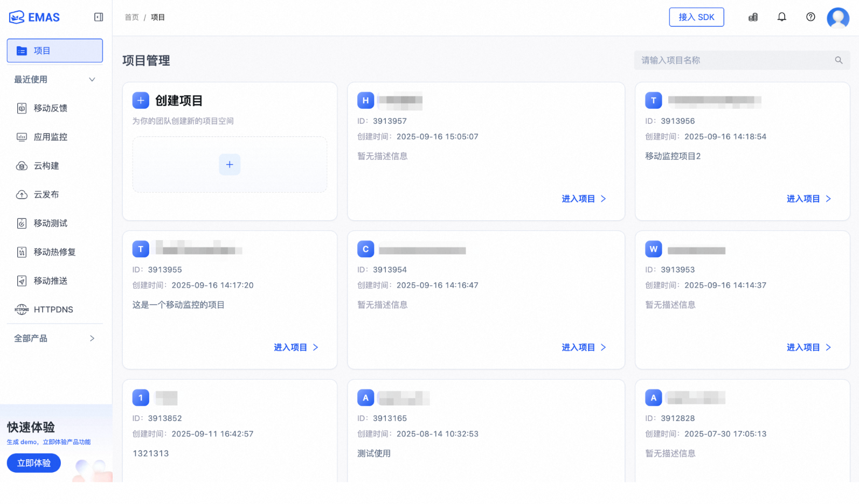Expand 全部产品 chevron
The height and width of the screenshot is (504, 859).
(x=92, y=338)
